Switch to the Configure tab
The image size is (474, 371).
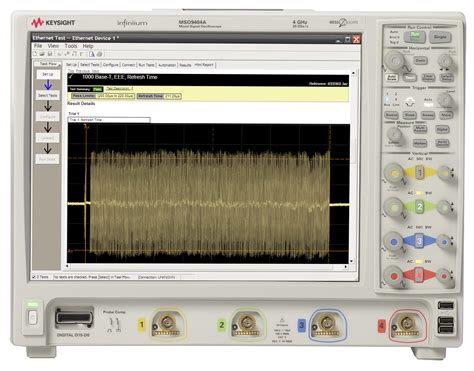coord(111,65)
